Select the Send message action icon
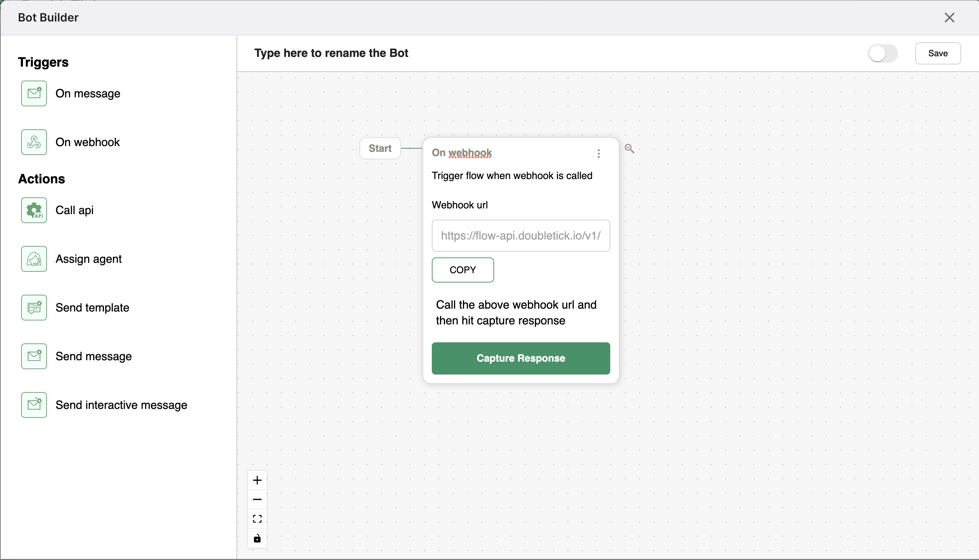The image size is (979, 560). (34, 356)
